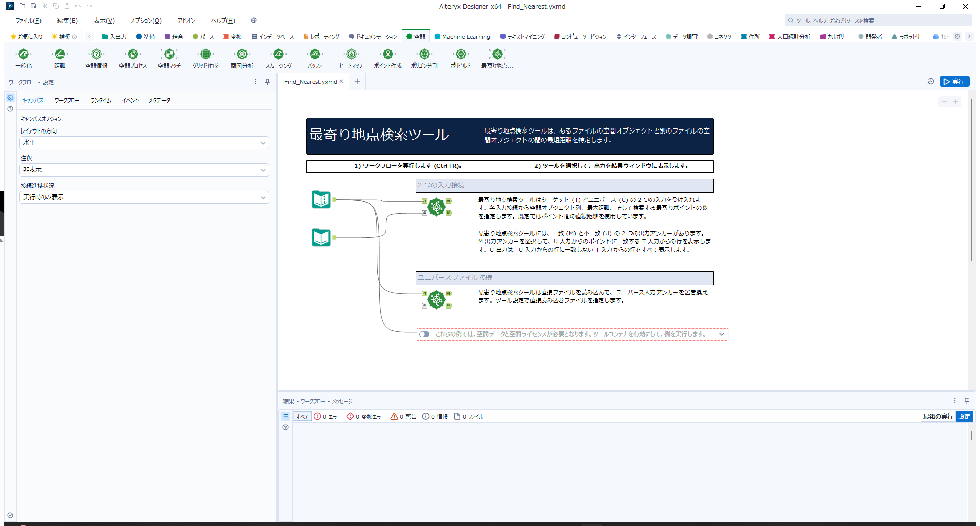Open the 注釈 dropdown
Image resolution: width=980 pixels, height=526 pixels.
(x=144, y=170)
